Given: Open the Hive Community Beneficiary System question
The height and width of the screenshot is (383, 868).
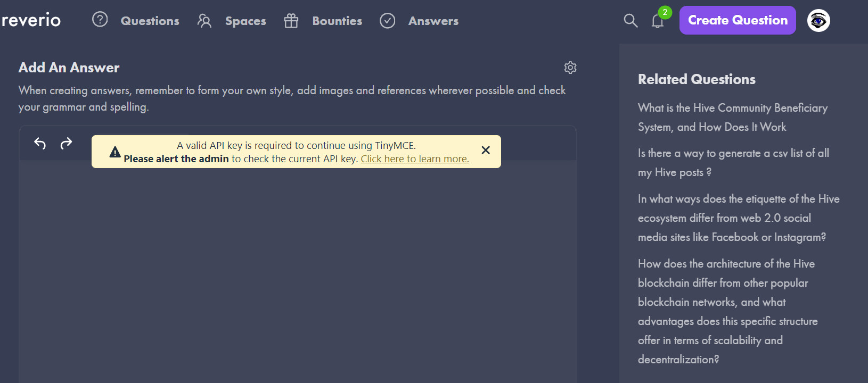Looking at the screenshot, I should pyautogui.click(x=732, y=118).
